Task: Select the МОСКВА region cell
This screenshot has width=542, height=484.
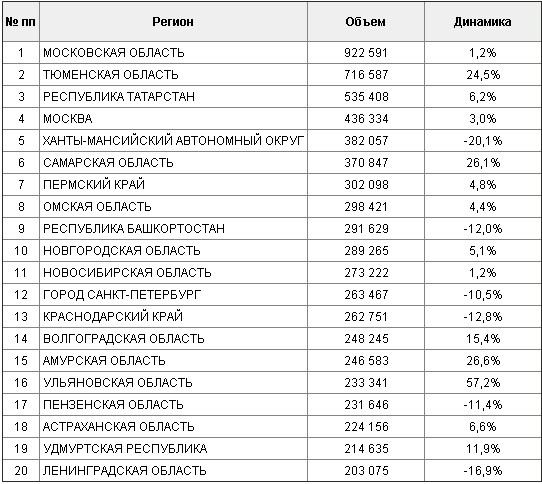Action: (x=173, y=119)
